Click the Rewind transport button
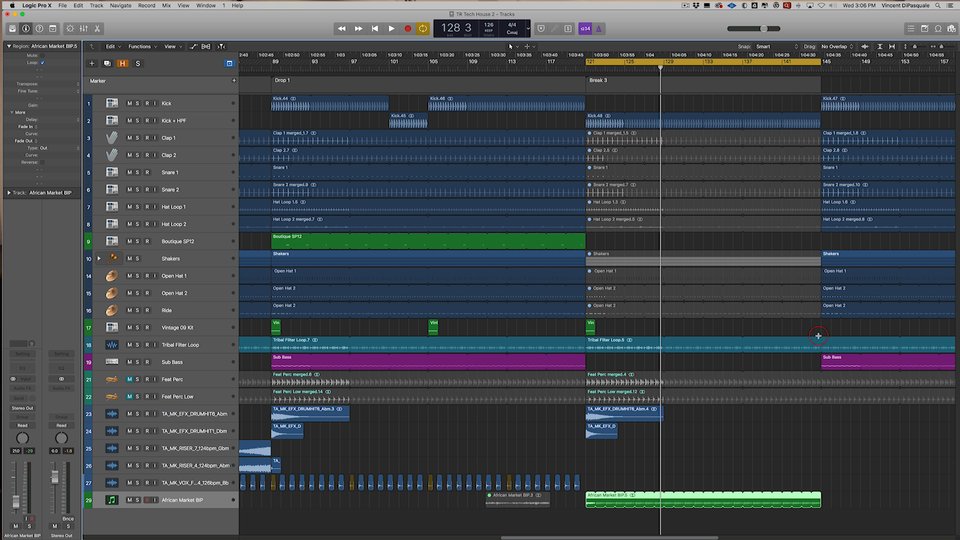The height and width of the screenshot is (540, 960). (x=342, y=29)
